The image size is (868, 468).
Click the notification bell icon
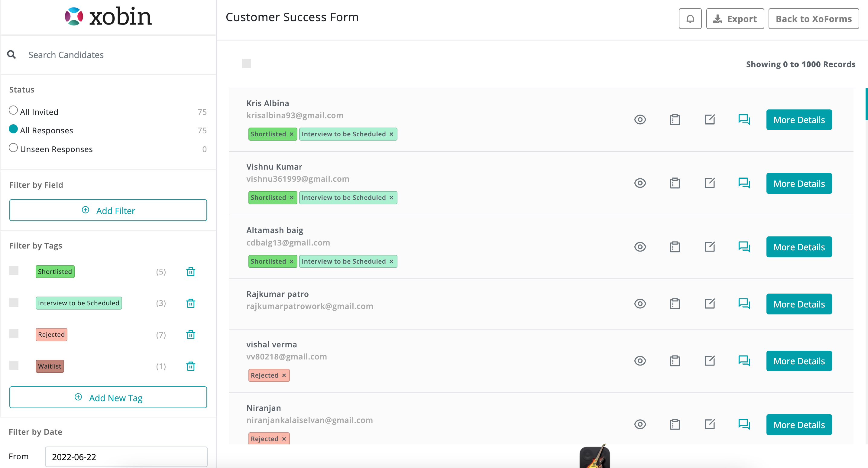tap(690, 19)
